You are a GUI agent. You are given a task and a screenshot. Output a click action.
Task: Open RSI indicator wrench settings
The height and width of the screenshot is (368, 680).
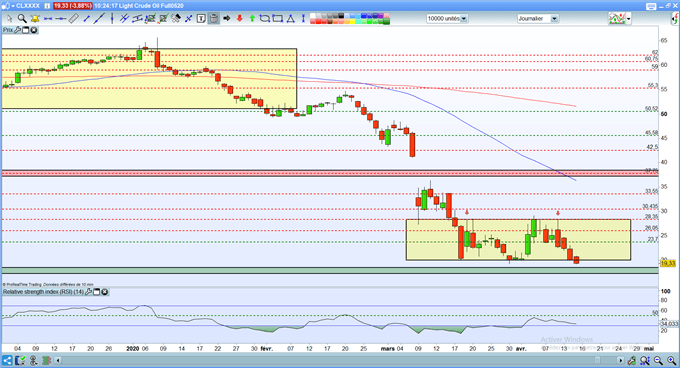click(89, 292)
